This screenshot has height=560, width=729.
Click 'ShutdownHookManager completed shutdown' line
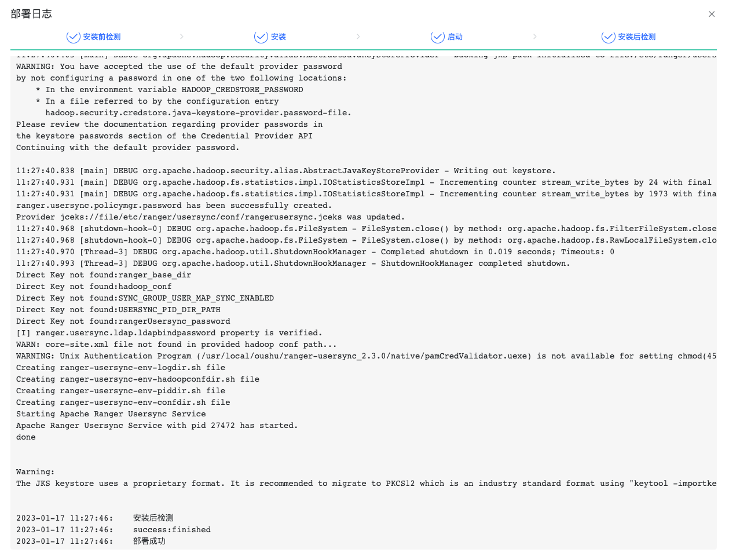(x=294, y=263)
